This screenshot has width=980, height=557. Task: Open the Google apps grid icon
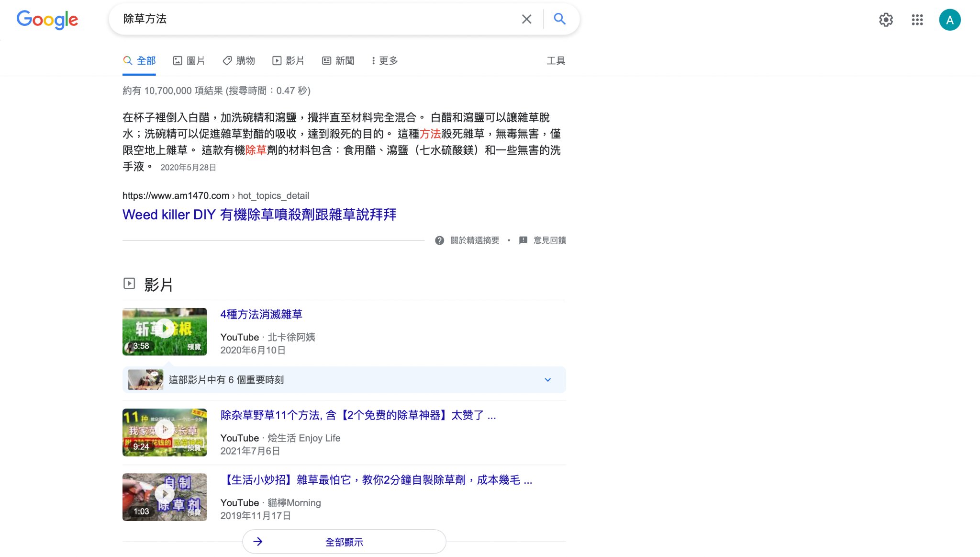tap(917, 20)
